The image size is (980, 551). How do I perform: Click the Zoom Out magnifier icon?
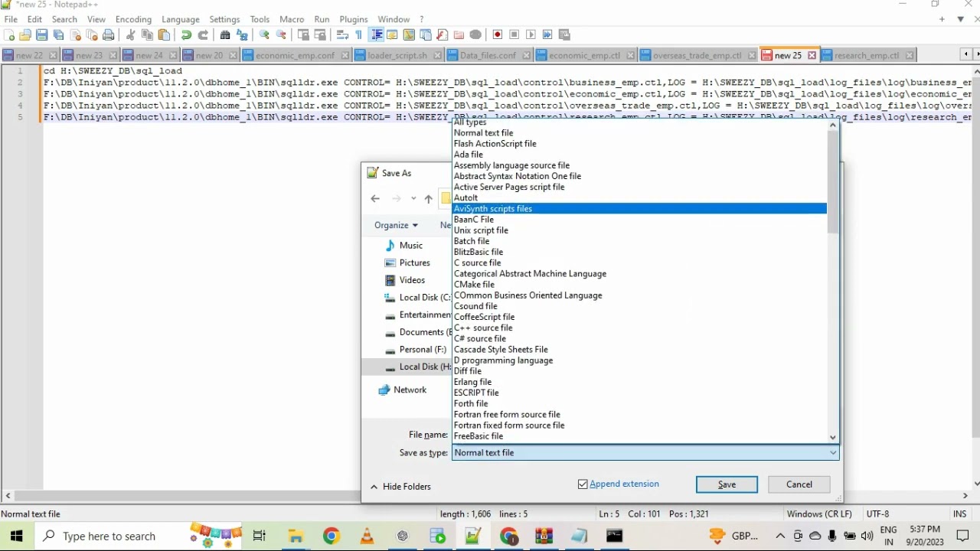pyautogui.click(x=281, y=34)
